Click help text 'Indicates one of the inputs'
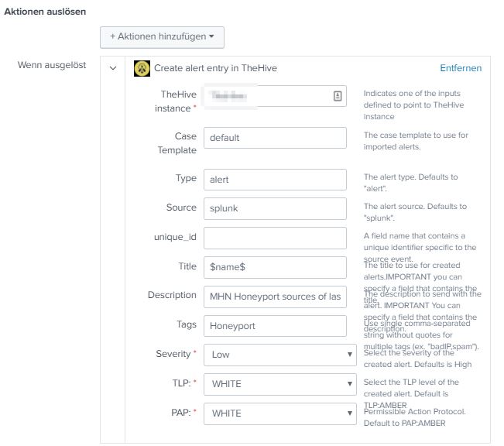504x446 pixels. pyautogui.click(x=412, y=93)
